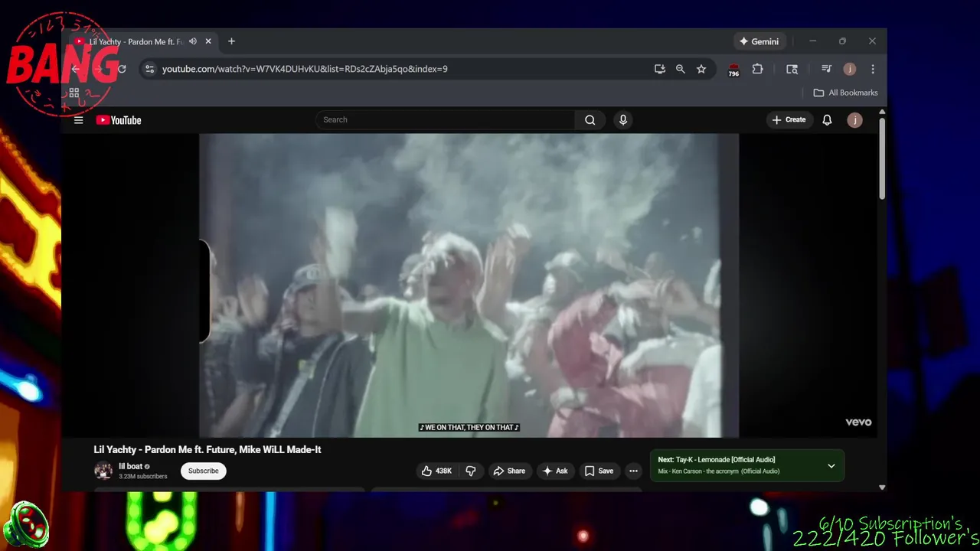Screen dimensions: 980x551
Task: Open the extension with 796 badge
Action: 733,70
